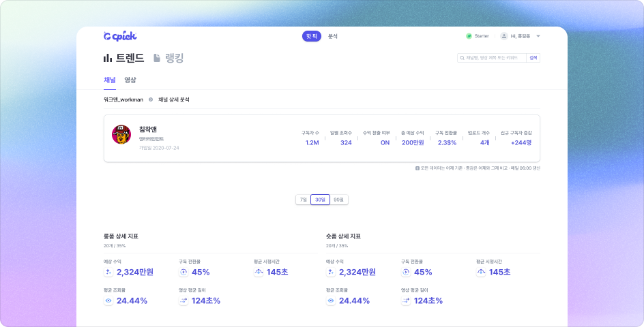Click the 4개 upload count value
This screenshot has height=327, width=644.
pos(485,142)
